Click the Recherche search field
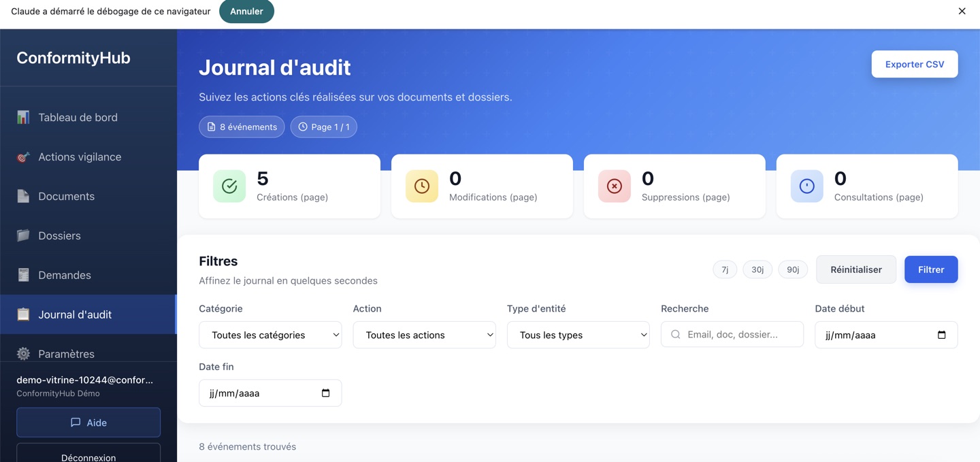Screen dimensions: 980x462 (x=732, y=335)
